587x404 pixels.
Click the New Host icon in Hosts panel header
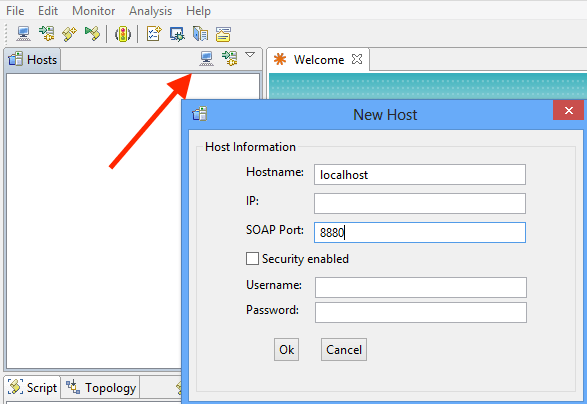(206, 59)
